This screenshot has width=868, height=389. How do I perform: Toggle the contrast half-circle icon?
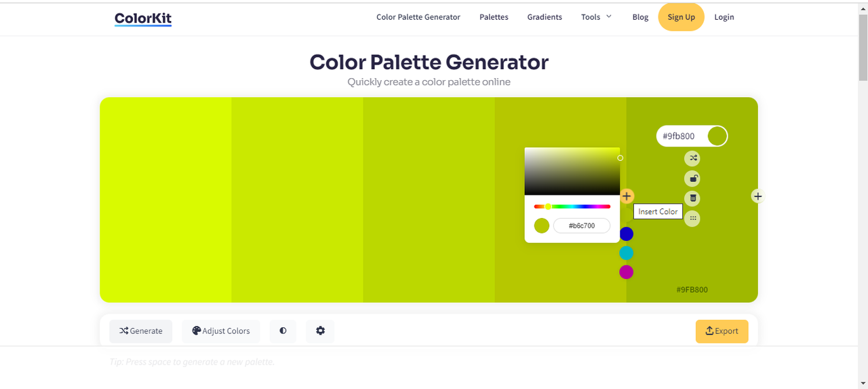(x=283, y=331)
